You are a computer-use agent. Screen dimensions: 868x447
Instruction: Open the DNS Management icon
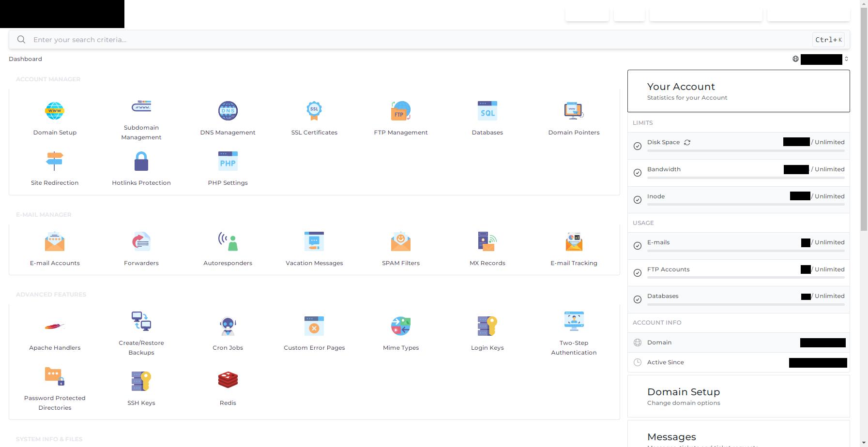pos(228,111)
